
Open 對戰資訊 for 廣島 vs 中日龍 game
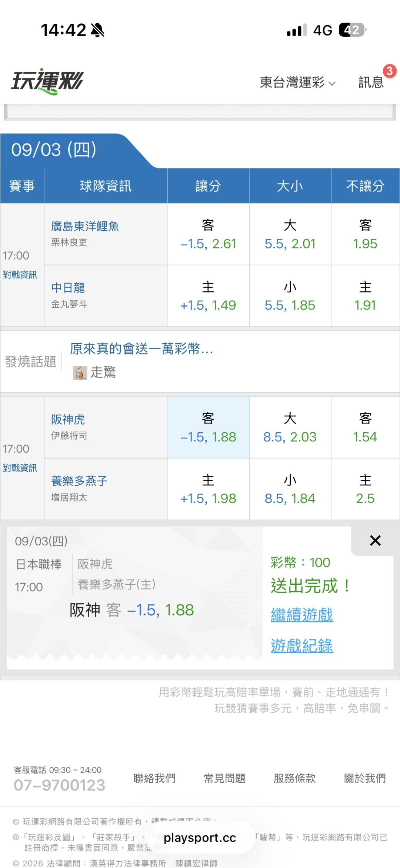tap(20, 274)
